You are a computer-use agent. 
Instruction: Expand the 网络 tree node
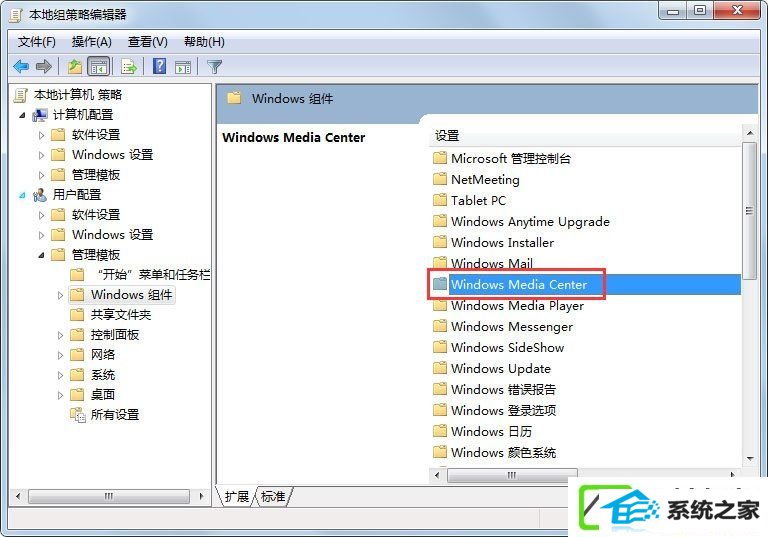point(60,355)
